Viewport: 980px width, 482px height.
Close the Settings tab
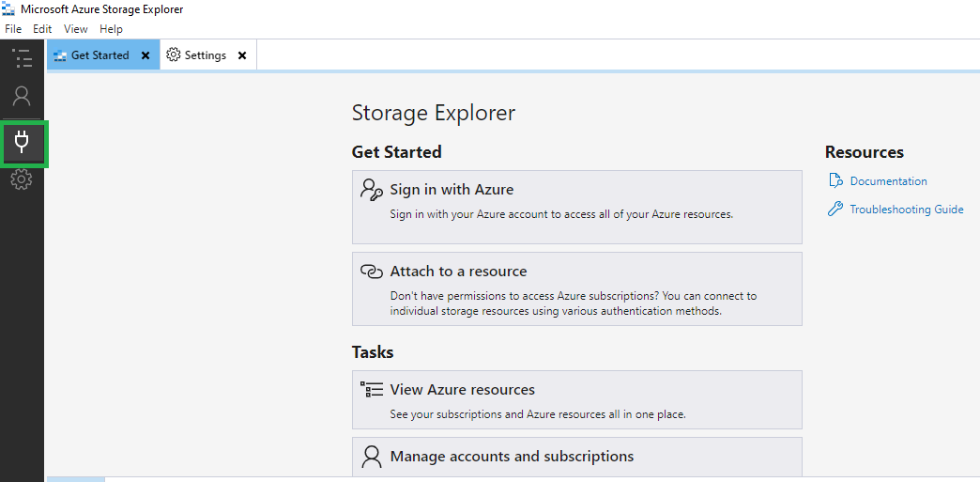(242, 55)
